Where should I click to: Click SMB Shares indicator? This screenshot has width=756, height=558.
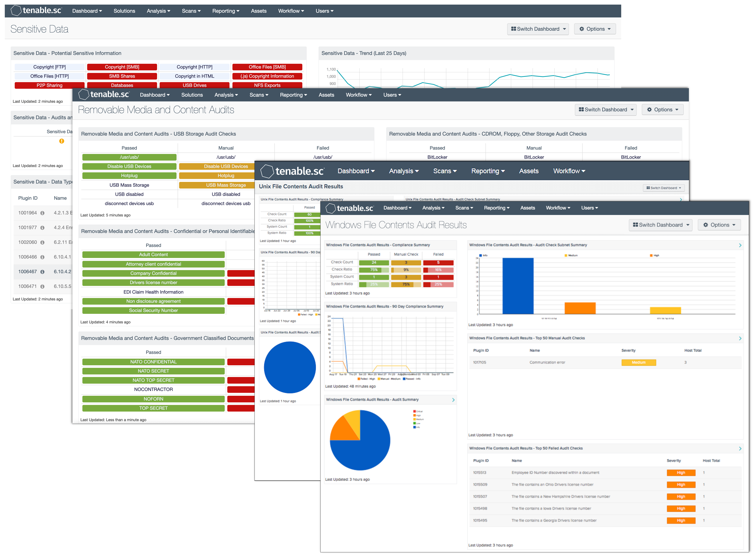122,76
